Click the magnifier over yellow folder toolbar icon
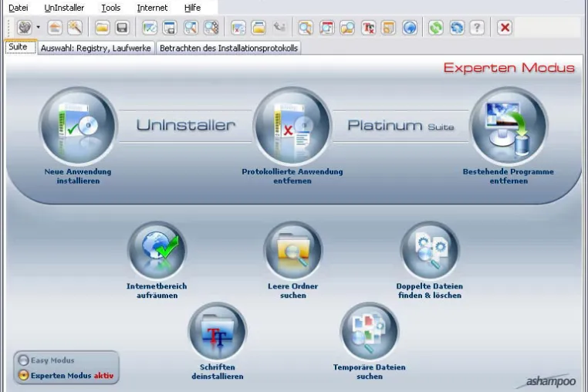 coord(306,27)
